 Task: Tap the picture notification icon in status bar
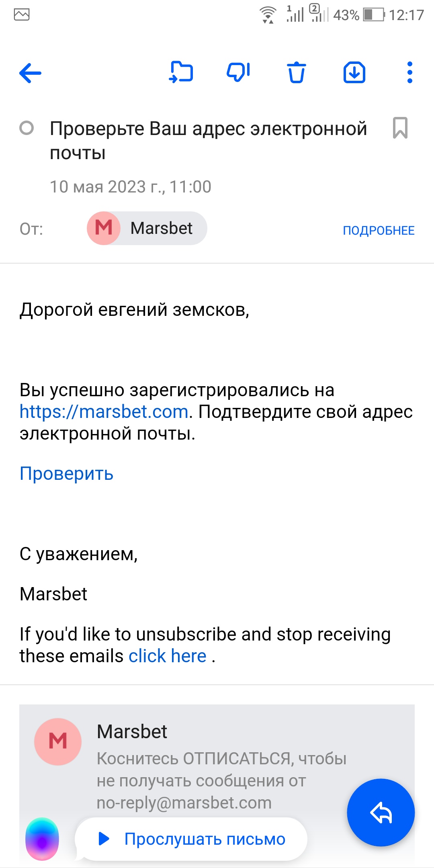[22, 15]
